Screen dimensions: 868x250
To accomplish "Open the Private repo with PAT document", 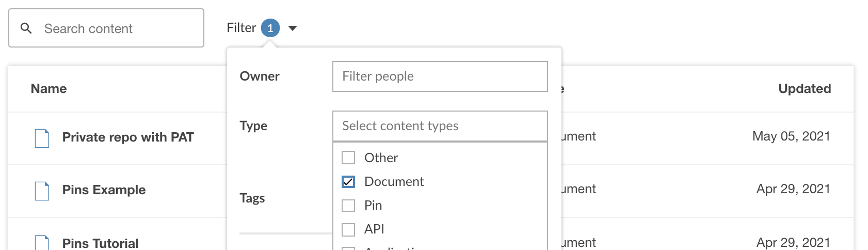I will coord(128,137).
